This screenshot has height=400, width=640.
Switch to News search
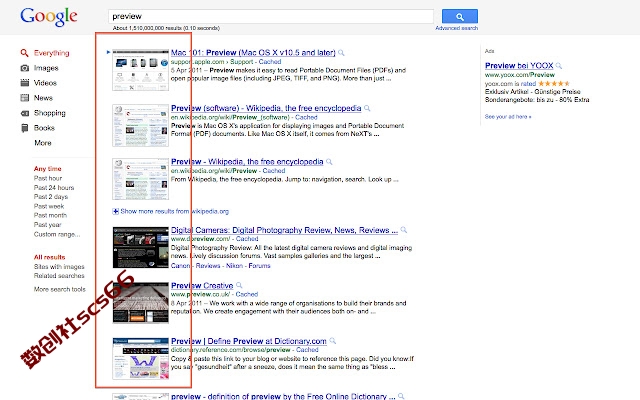(x=43, y=98)
